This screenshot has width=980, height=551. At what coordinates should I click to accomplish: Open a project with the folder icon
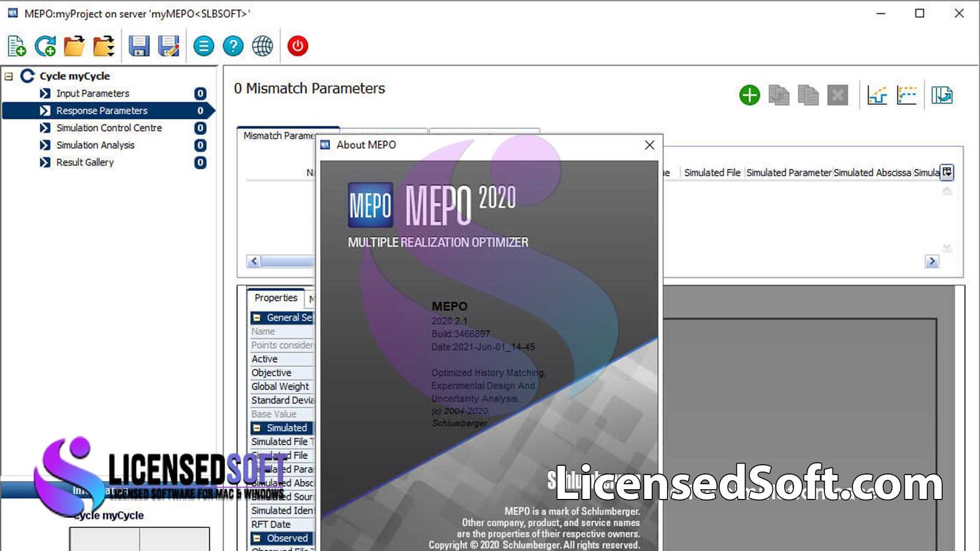pyautogui.click(x=74, y=46)
